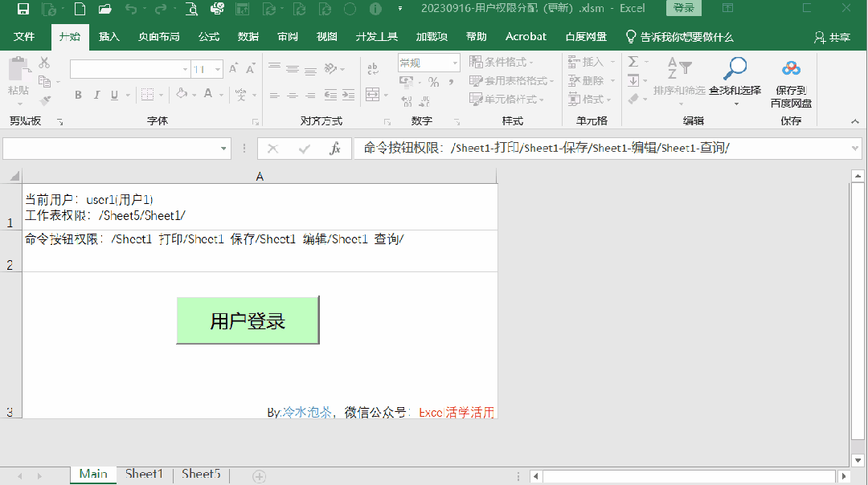The height and width of the screenshot is (485, 868).
Task: Click the 用户登录 login button
Action: tap(247, 320)
